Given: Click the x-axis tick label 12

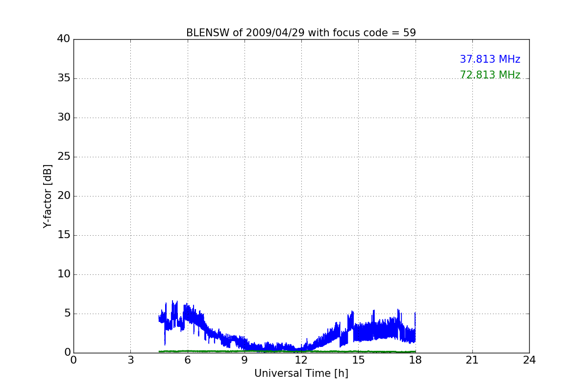Looking at the screenshot, I should pyautogui.click(x=301, y=360).
